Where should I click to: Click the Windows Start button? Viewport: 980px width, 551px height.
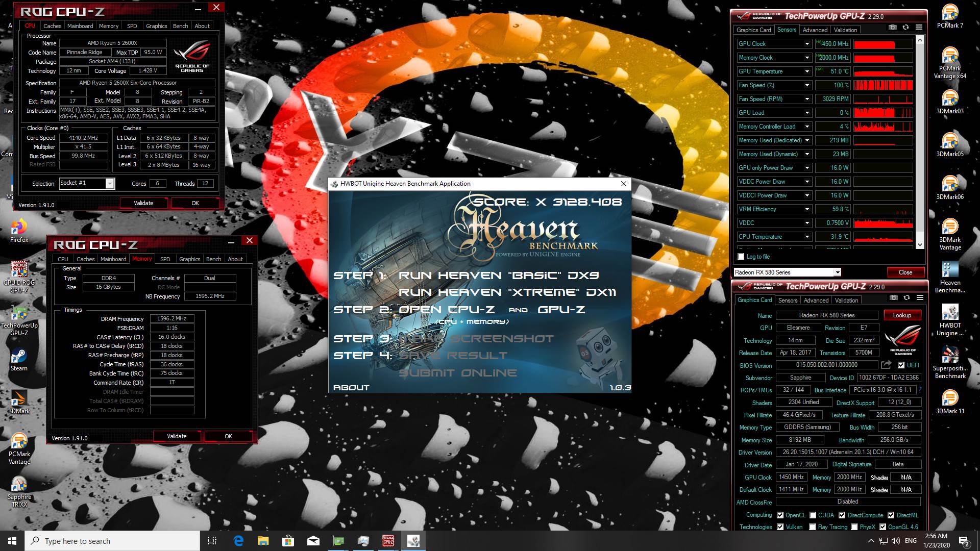[12, 541]
